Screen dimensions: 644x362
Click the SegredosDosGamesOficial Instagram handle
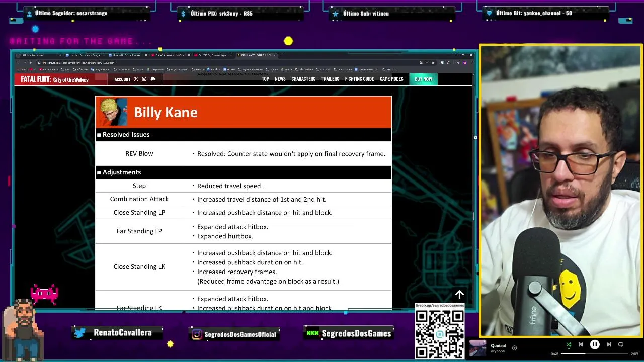(240, 334)
